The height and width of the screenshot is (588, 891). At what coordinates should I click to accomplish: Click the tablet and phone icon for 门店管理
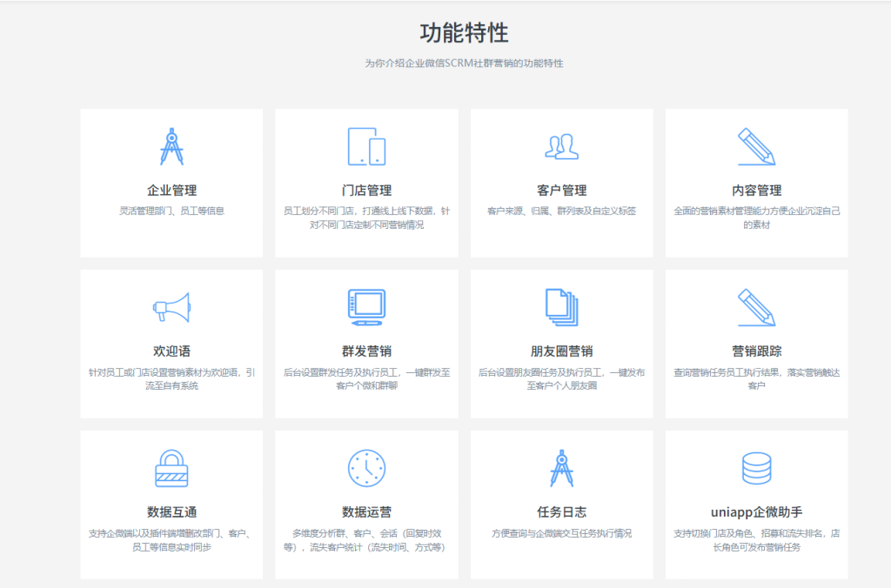pyautogui.click(x=366, y=146)
